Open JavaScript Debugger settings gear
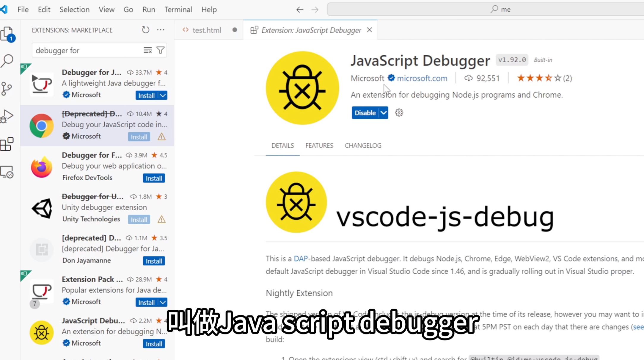644x360 pixels. point(399,113)
